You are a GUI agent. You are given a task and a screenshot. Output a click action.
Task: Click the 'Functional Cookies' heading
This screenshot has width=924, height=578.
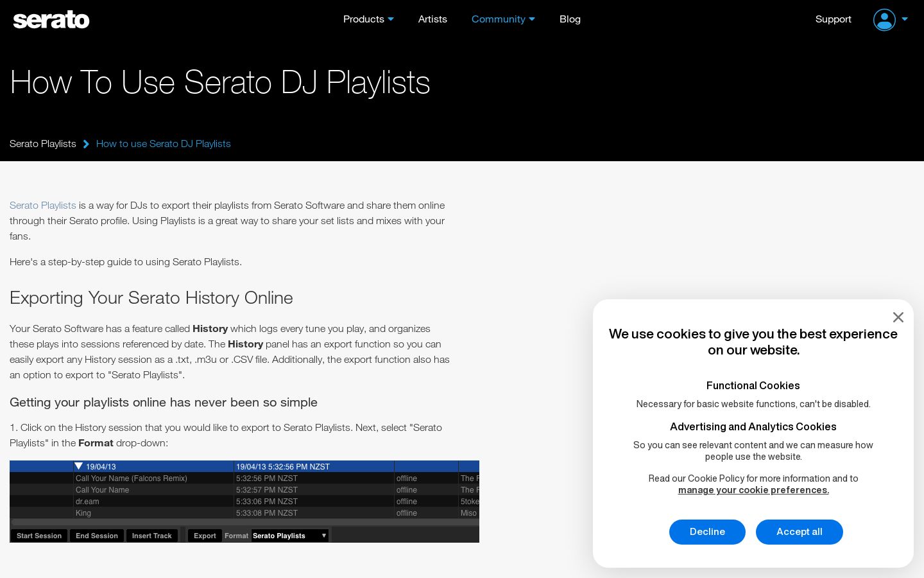pyautogui.click(x=753, y=385)
